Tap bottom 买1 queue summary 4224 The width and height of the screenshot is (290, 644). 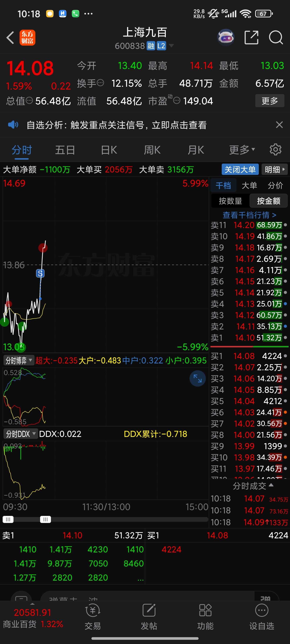218,535
